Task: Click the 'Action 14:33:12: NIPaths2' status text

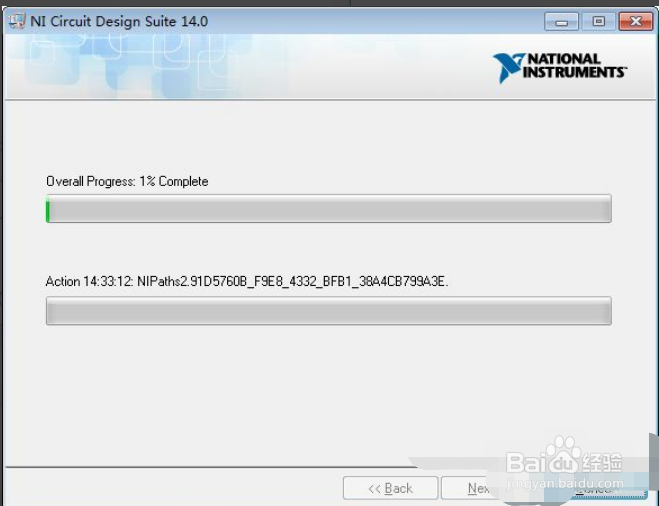Action: (247, 281)
